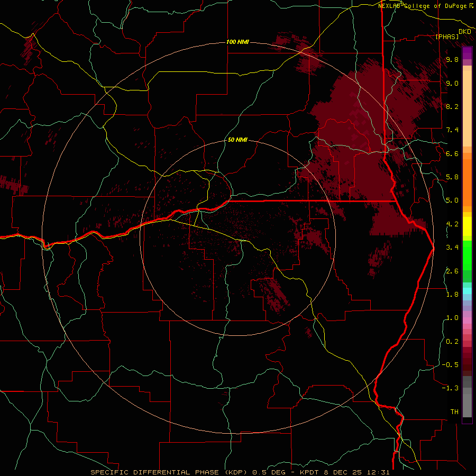
Task: Click the [PHAS] label above the color scale
Action: [447, 37]
